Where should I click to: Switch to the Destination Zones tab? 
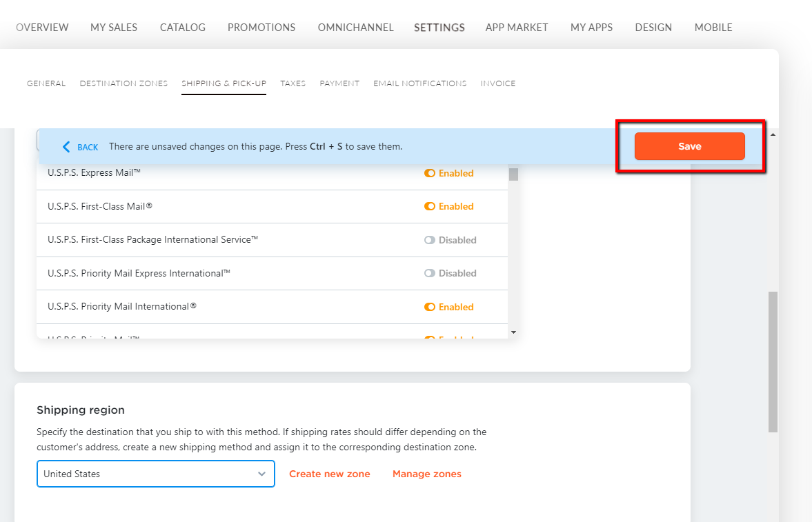(x=123, y=83)
